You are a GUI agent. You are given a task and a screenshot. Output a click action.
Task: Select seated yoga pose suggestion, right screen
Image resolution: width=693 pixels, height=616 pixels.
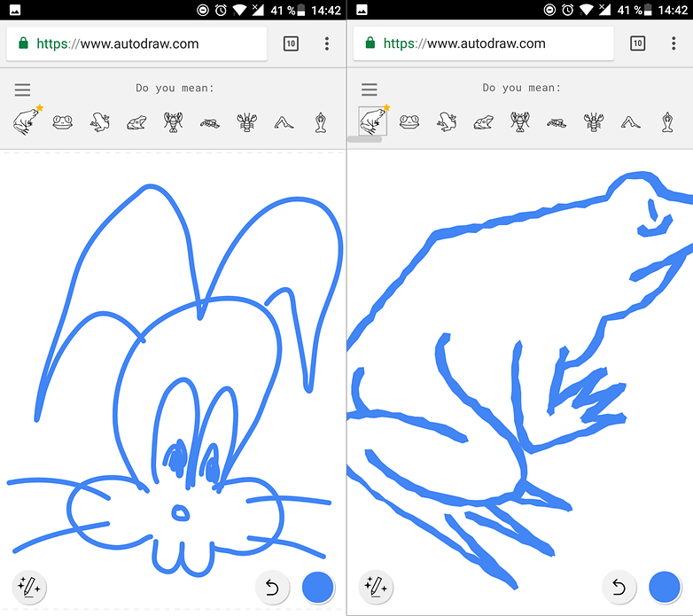click(x=668, y=122)
